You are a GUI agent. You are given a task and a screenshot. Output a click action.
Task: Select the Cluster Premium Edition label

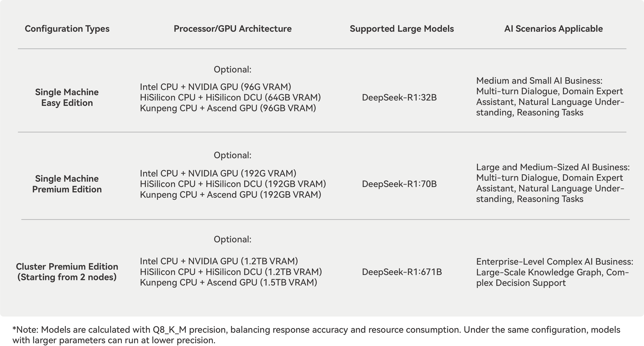click(67, 272)
